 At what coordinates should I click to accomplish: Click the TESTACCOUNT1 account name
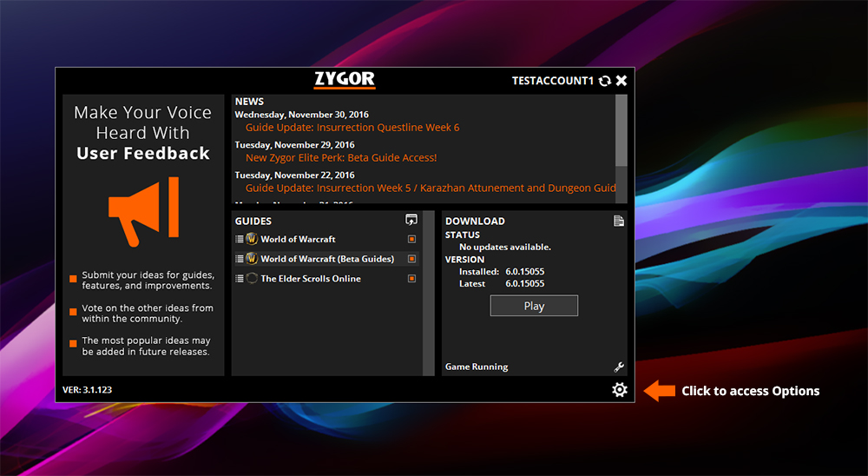tap(552, 81)
